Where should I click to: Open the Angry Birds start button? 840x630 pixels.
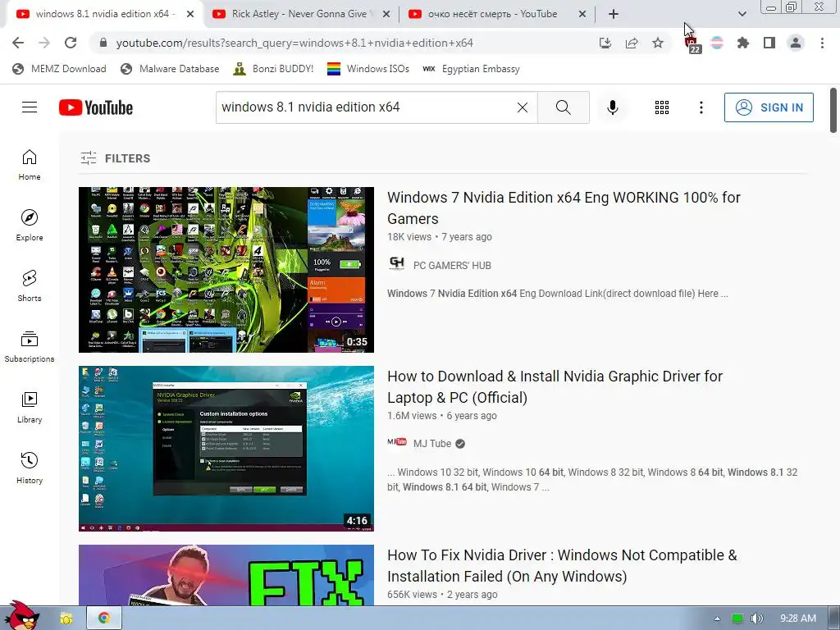pos(21,615)
